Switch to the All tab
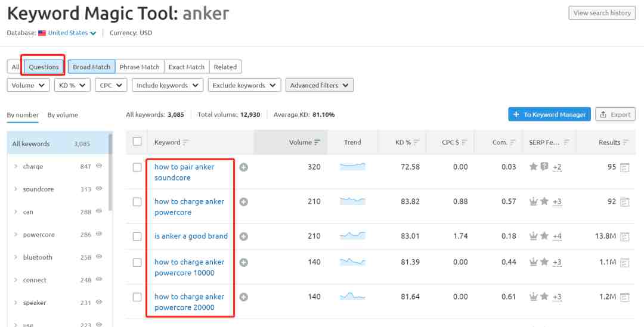The image size is (644, 327). [x=15, y=67]
